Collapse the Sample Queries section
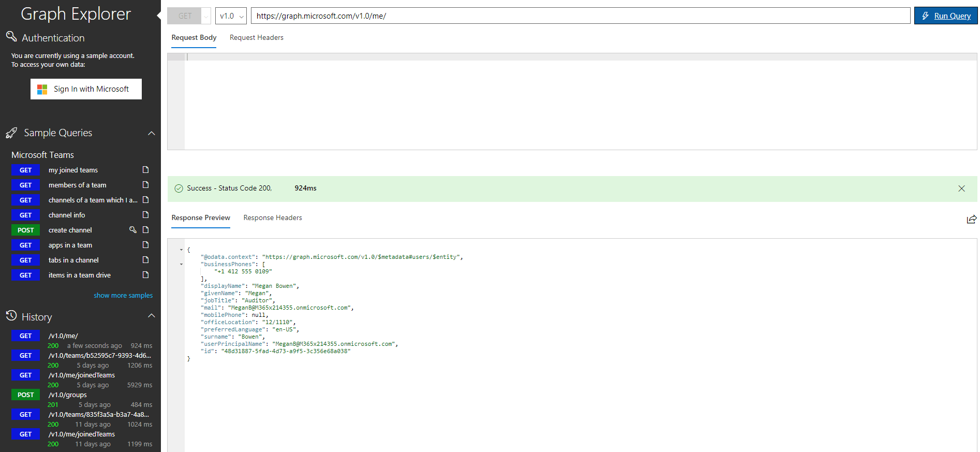Image resolution: width=980 pixels, height=452 pixels. tap(151, 133)
